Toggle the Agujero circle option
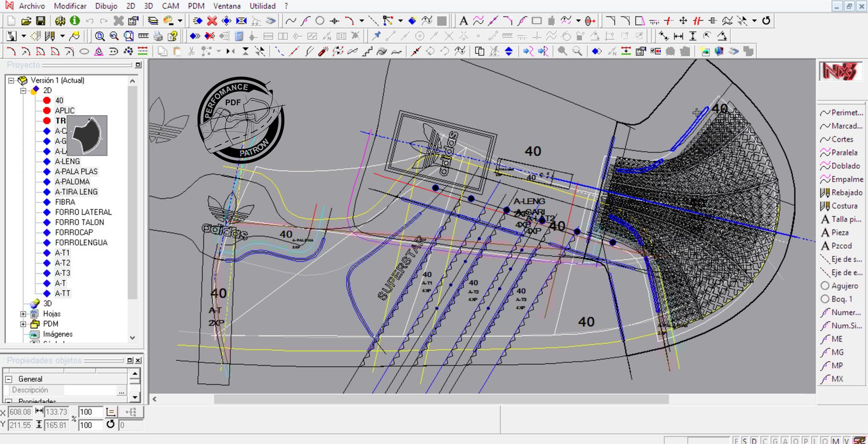The image size is (868, 444). [x=825, y=286]
